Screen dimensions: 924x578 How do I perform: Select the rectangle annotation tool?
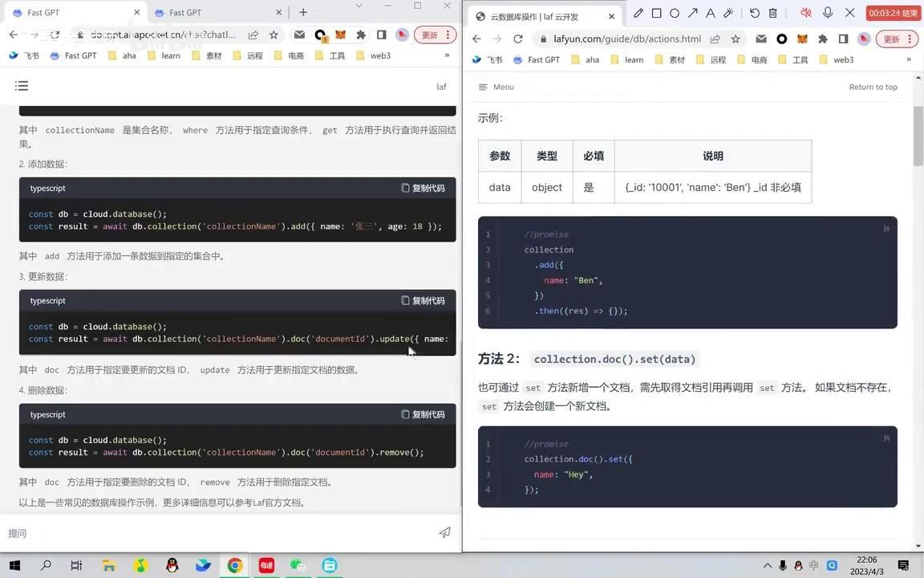[658, 13]
